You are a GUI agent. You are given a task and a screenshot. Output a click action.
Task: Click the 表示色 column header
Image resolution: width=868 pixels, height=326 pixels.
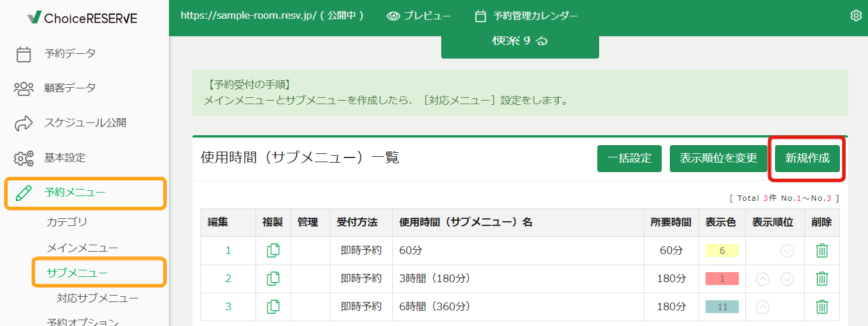click(721, 222)
